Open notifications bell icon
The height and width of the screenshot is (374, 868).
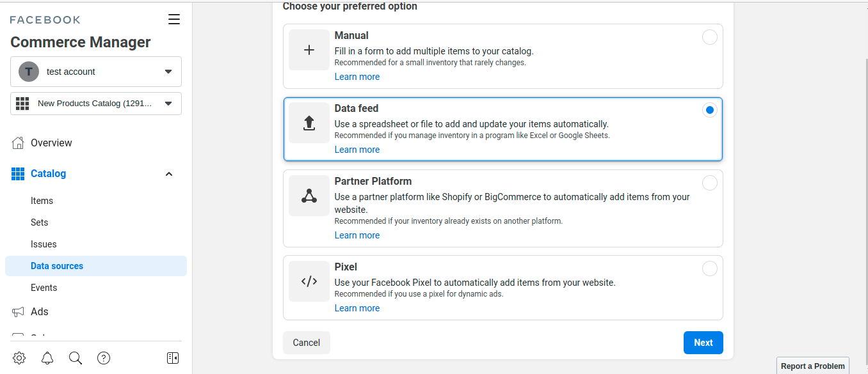[47, 358]
